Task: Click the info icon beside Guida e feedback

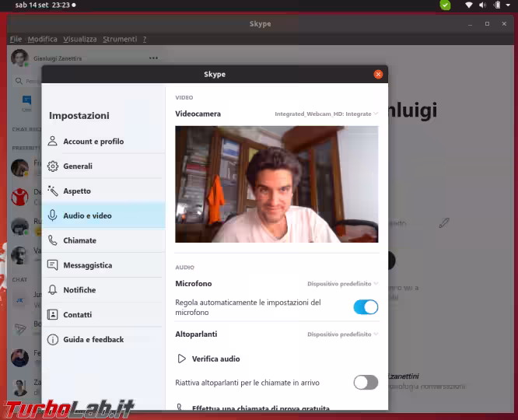Action: (53, 340)
